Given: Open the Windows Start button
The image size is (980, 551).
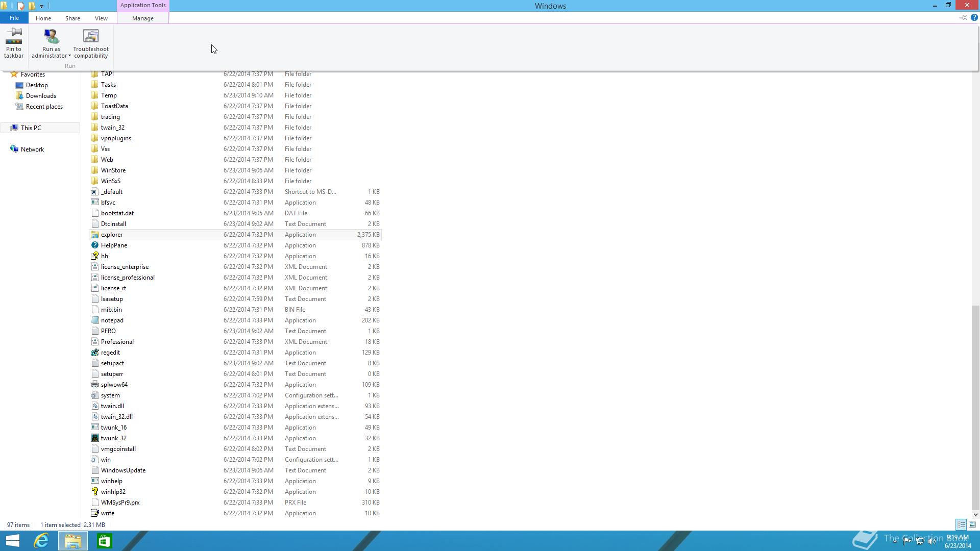Looking at the screenshot, I should (x=12, y=541).
